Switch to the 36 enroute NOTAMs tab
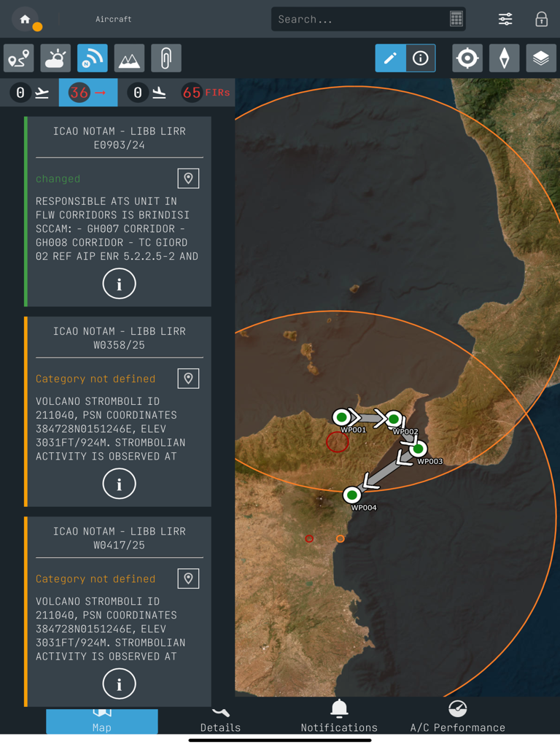560x747 pixels. coord(88,93)
